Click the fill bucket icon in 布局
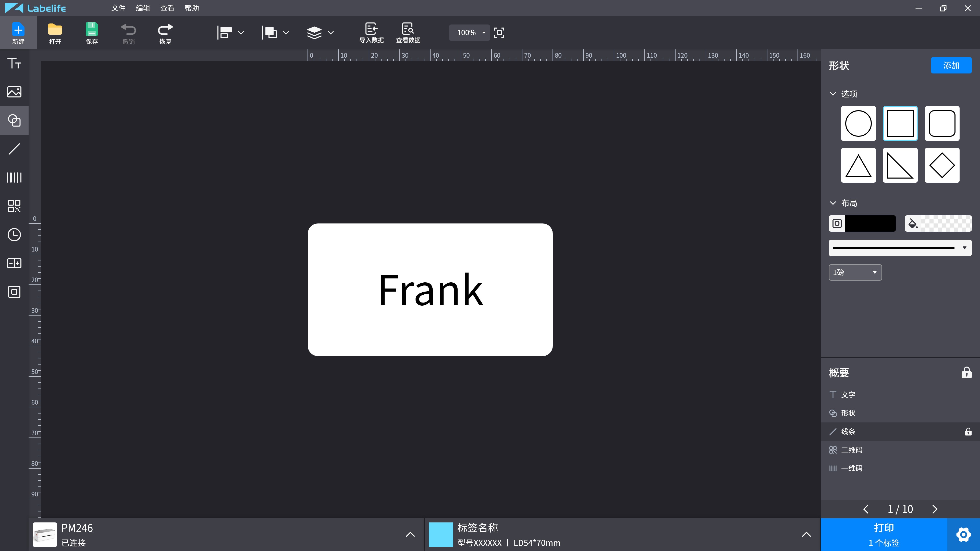Image resolution: width=980 pixels, height=551 pixels. pos(913,223)
